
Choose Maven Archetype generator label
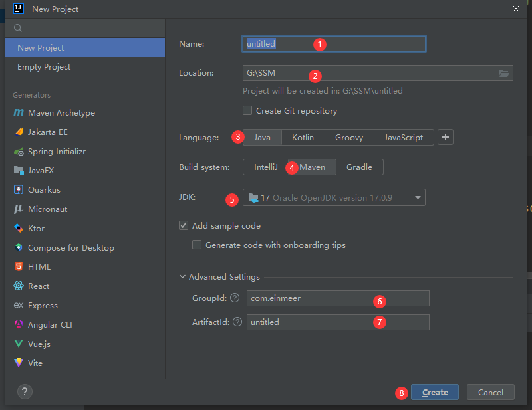[61, 112]
